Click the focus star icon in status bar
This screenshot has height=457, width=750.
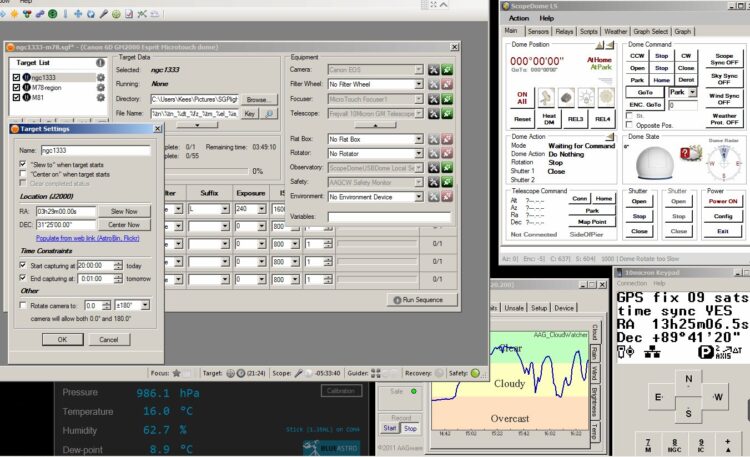point(176,373)
